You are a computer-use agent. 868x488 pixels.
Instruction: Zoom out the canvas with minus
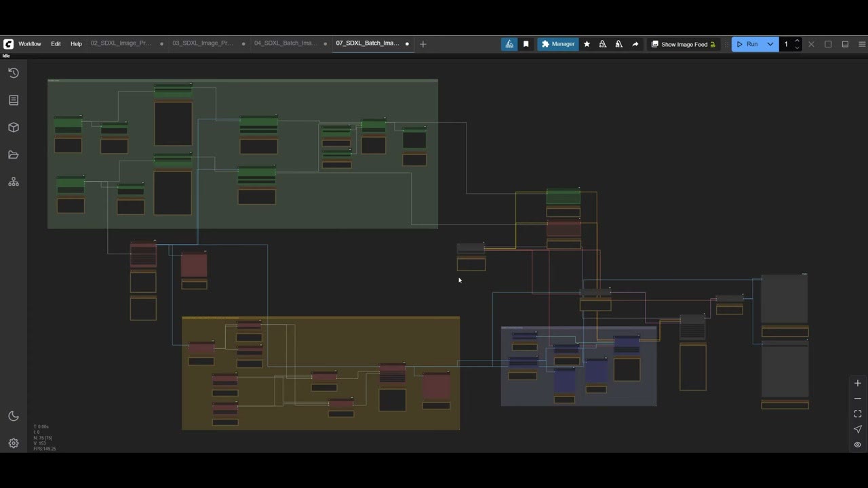pos(858,399)
